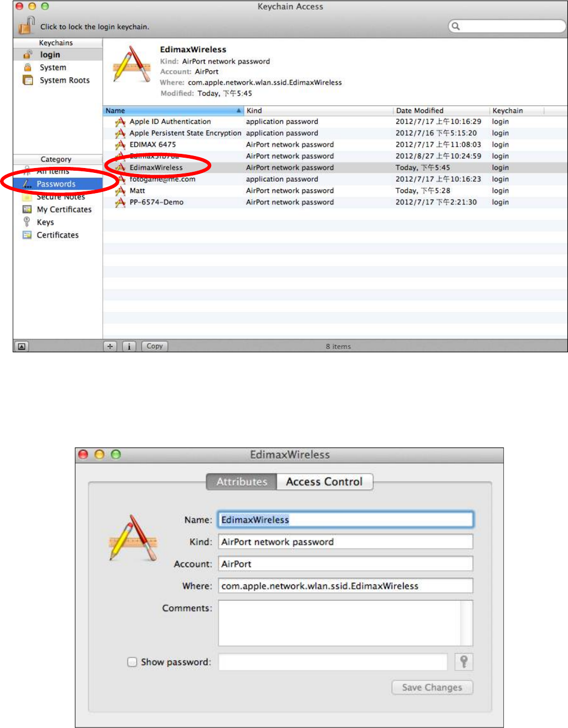
Task: Click the search field in Keychain Access
Action: click(507, 26)
